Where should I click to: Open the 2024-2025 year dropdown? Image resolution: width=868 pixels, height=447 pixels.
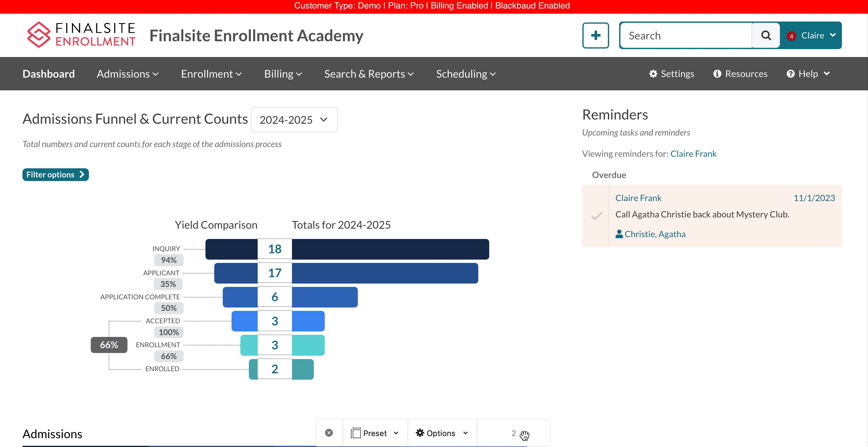(x=294, y=120)
